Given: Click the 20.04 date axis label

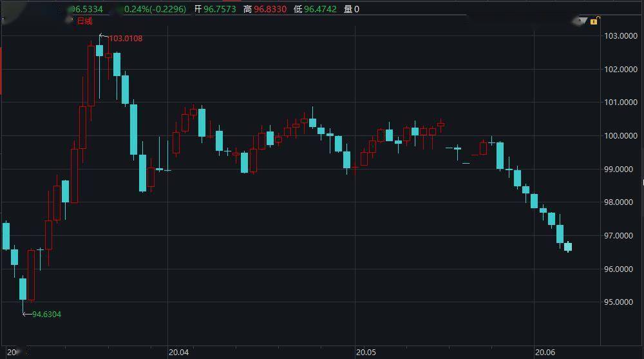Looking at the screenshot, I should tap(178, 353).
